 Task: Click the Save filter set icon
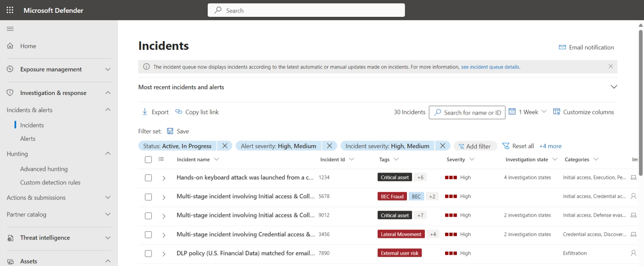170,131
